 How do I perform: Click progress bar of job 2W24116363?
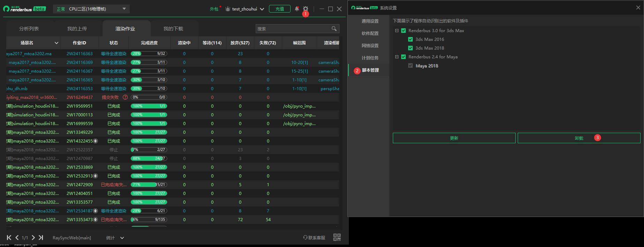coord(149,53)
